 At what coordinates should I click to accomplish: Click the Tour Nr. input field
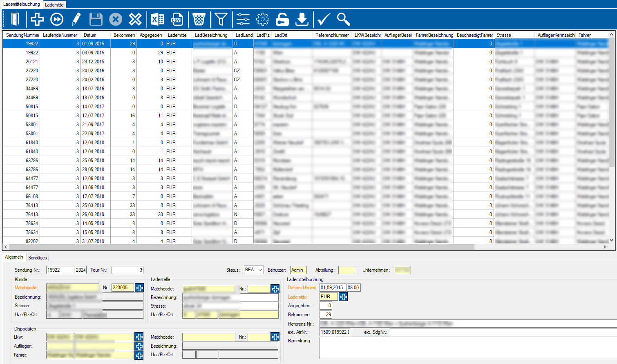127,270
